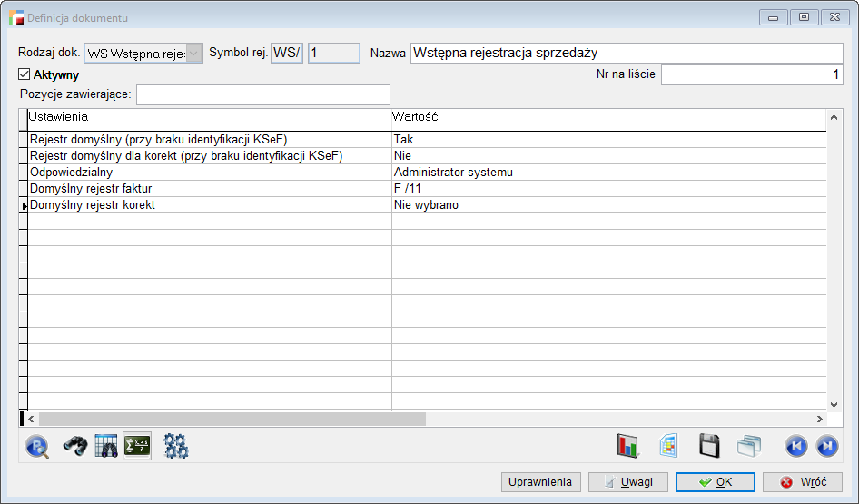Open the bar chart icon
859x504 pixels.
tap(627, 446)
